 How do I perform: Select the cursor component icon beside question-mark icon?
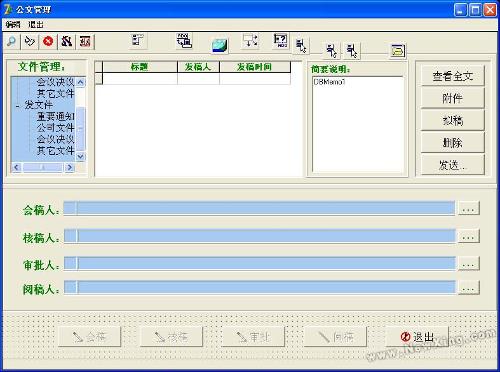(x=301, y=45)
